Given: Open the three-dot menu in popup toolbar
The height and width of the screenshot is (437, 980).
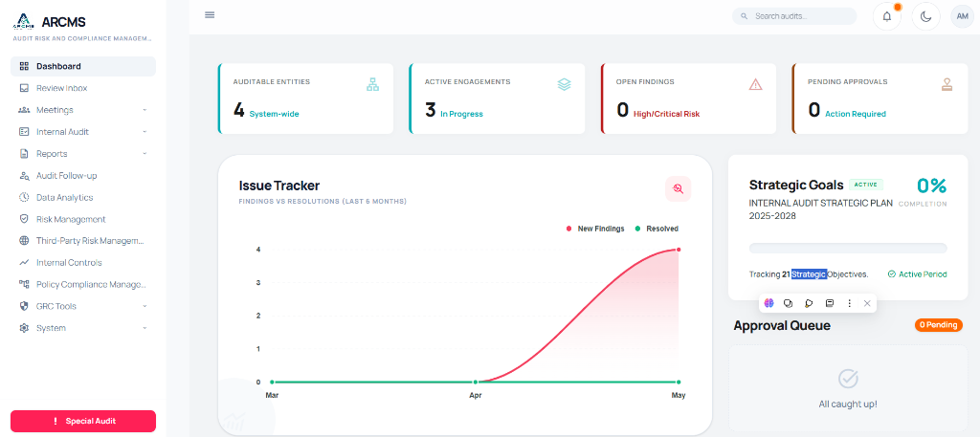Looking at the screenshot, I should pyautogui.click(x=849, y=303).
